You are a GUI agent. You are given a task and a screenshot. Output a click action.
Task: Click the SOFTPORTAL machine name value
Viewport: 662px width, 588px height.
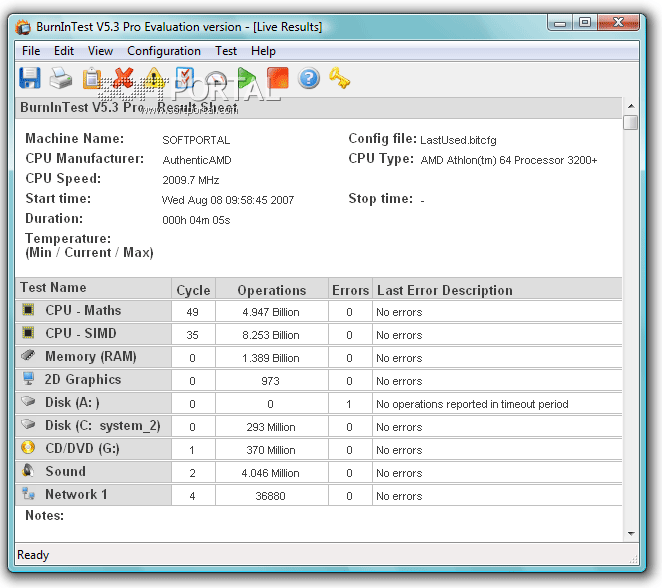[196, 140]
